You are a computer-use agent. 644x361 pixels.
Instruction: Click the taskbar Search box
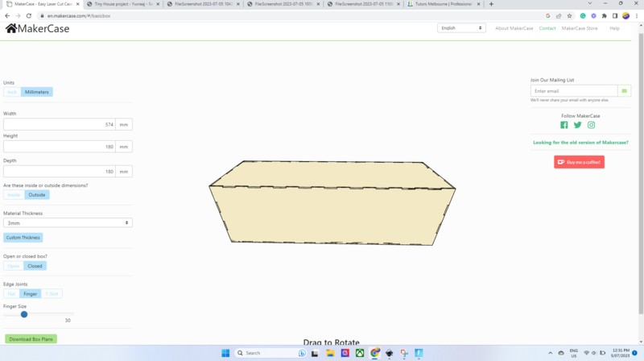coord(271,353)
